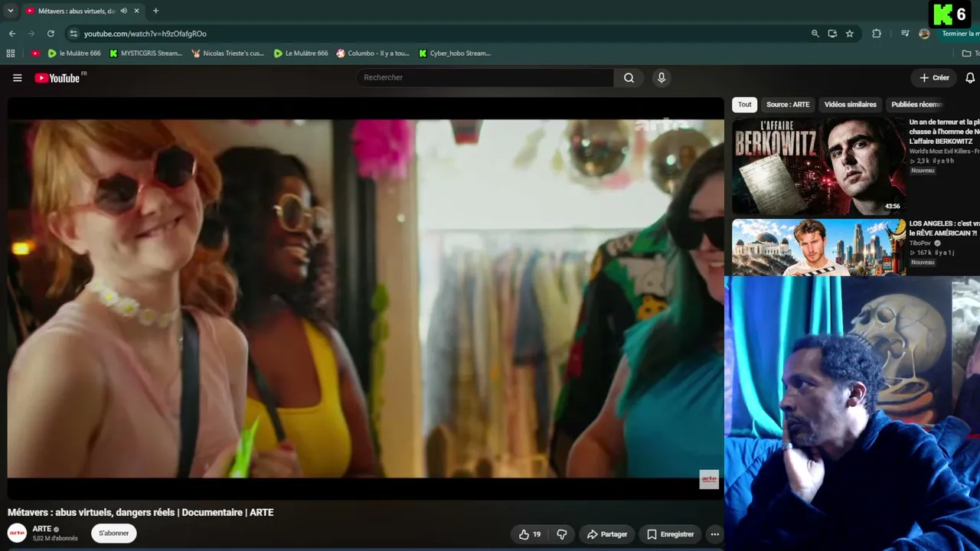Start voice search with the microphone icon
This screenshot has width=980, height=551.
661,77
